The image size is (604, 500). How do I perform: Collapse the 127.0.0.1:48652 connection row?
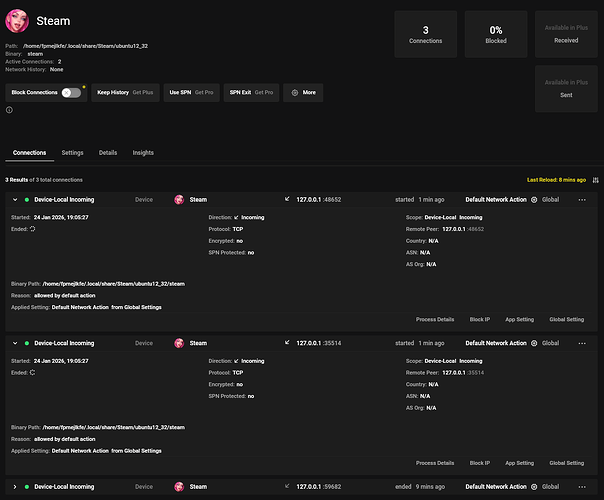[x=14, y=200]
